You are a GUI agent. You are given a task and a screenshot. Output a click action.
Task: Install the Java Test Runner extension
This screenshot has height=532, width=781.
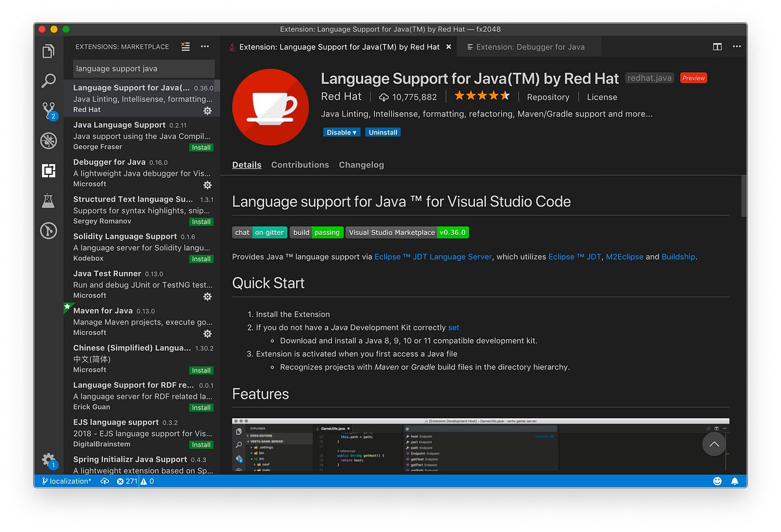207,296
